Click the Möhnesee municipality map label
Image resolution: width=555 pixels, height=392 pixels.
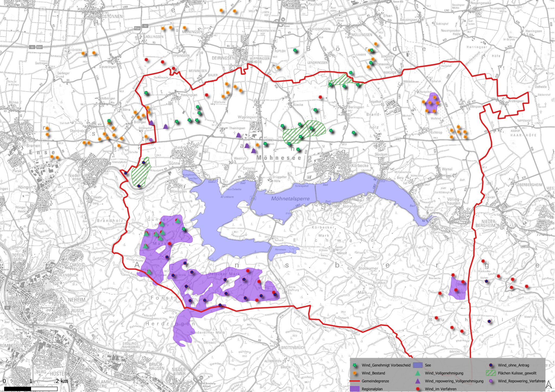tap(279, 158)
